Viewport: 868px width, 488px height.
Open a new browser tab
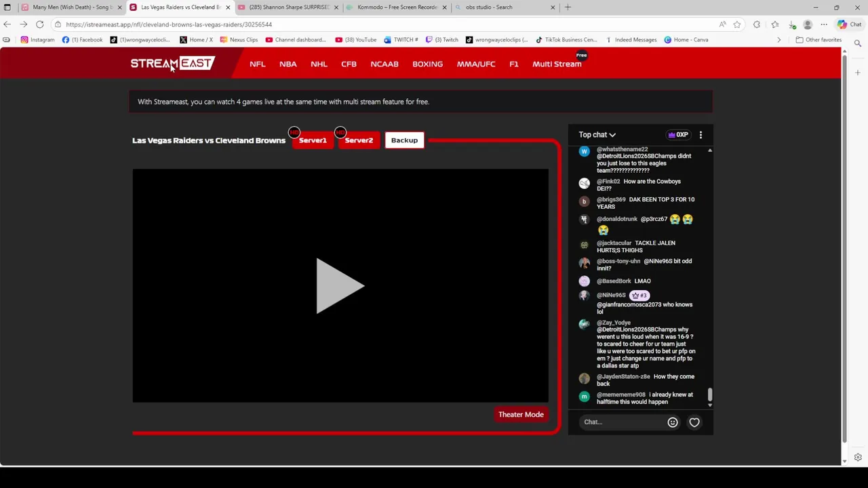tap(568, 7)
